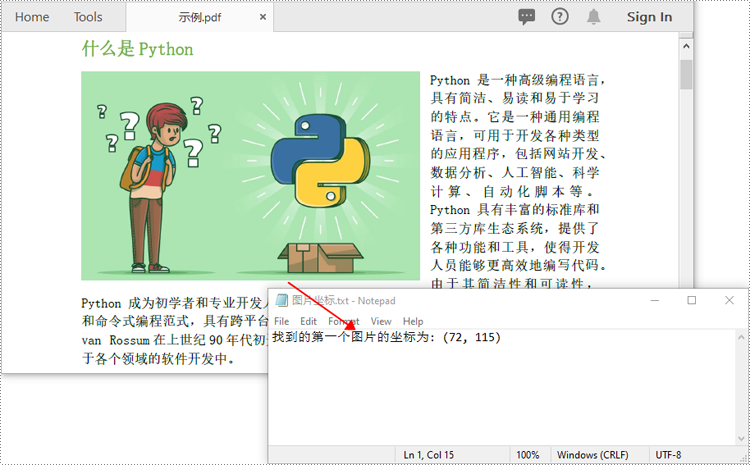Open the Format menu in Notepad
Viewport: 750px width, 465px height.
click(343, 321)
